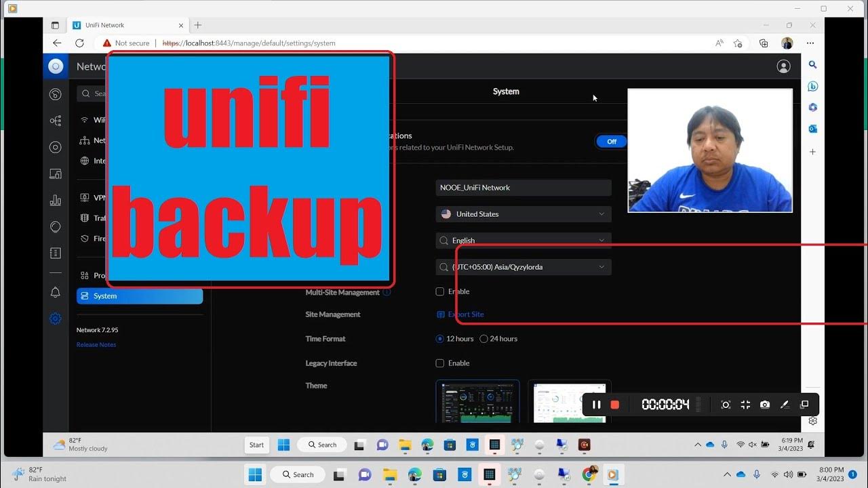
Task: Edit the NOOE_UniFi Network name field
Action: (x=524, y=188)
